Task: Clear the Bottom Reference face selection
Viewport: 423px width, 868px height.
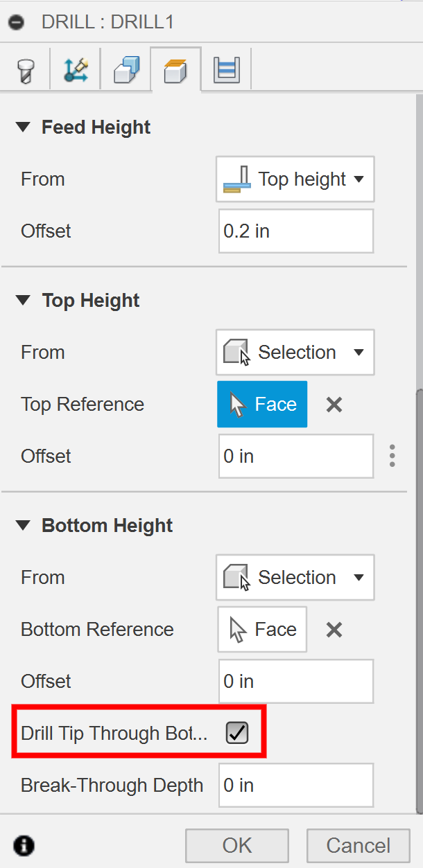Action: [x=334, y=630]
